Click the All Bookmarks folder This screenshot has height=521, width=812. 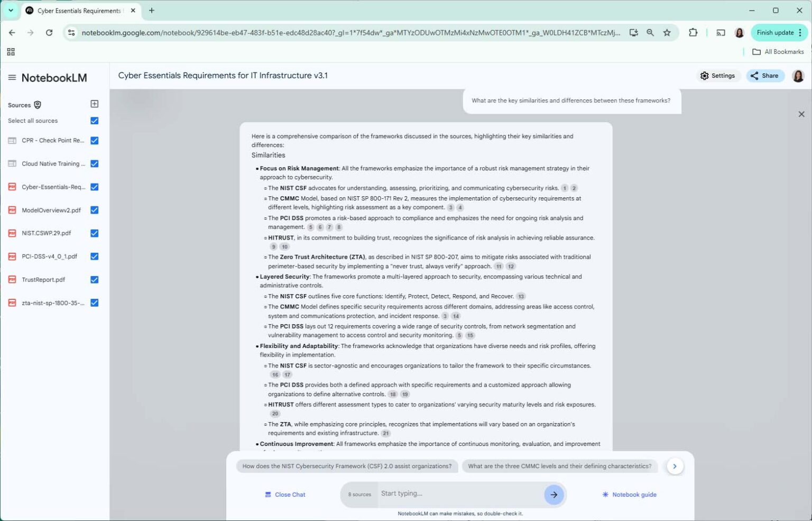[778, 51]
